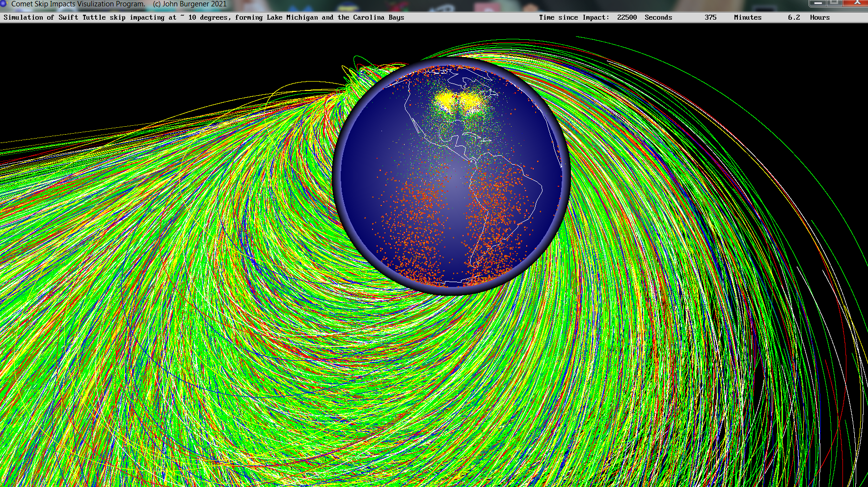Click the Comet Skip program icon in title bar
Screen dimensions: 868x487
pyautogui.click(x=4, y=4)
